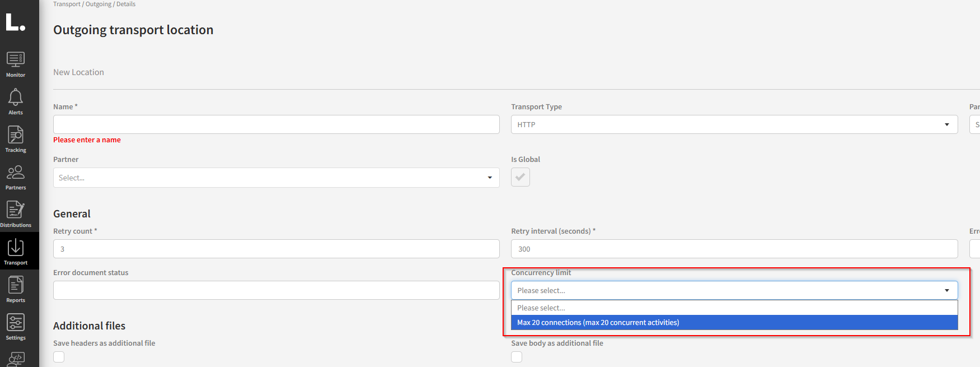Viewport: 980px width, 367px height.
Task: Open the Monitor section in sidebar
Action: tap(16, 64)
